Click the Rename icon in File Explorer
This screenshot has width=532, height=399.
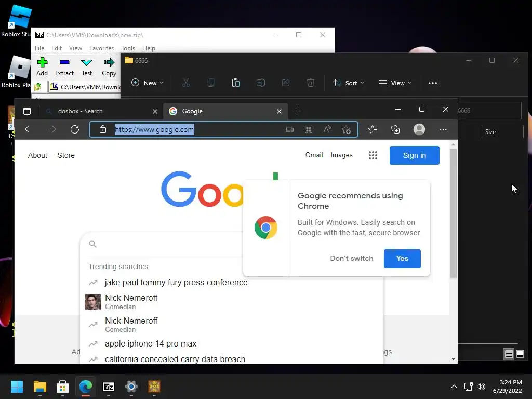click(x=261, y=83)
